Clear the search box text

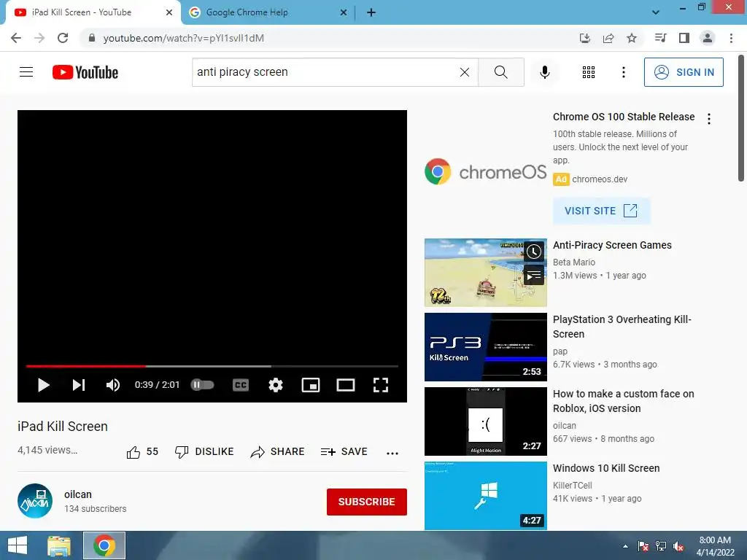[465, 72]
